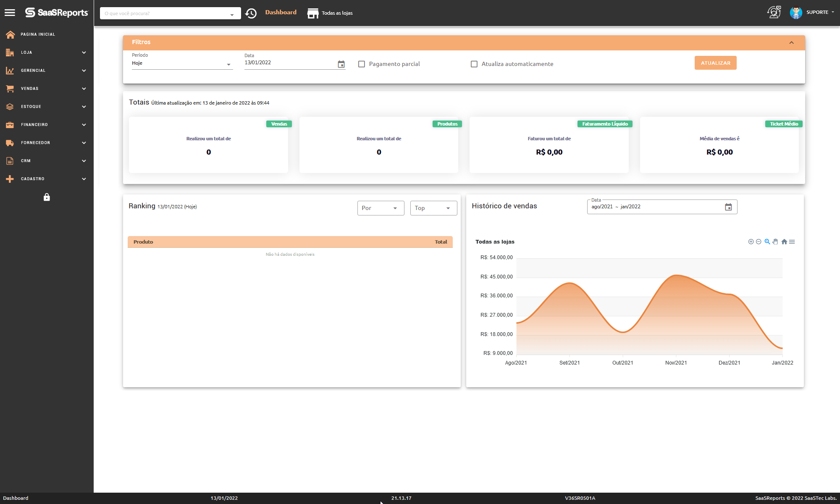Open the history clock icon
The height and width of the screenshot is (504, 840).
click(251, 13)
